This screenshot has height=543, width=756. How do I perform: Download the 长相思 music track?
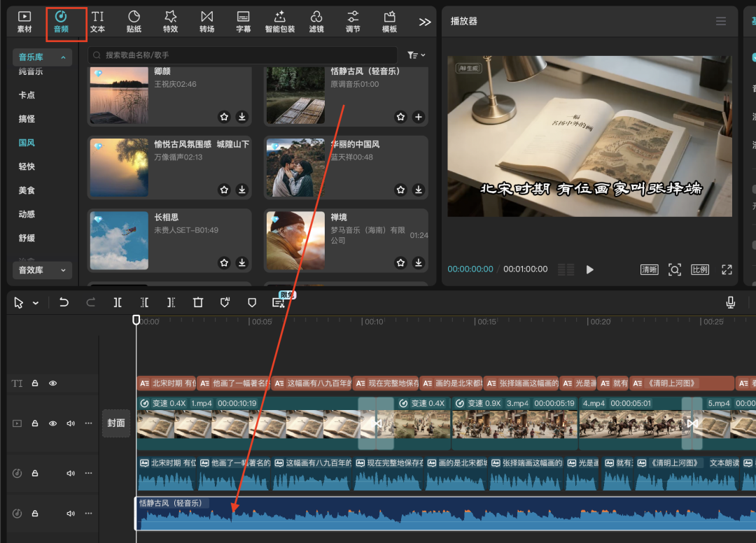pos(242,263)
